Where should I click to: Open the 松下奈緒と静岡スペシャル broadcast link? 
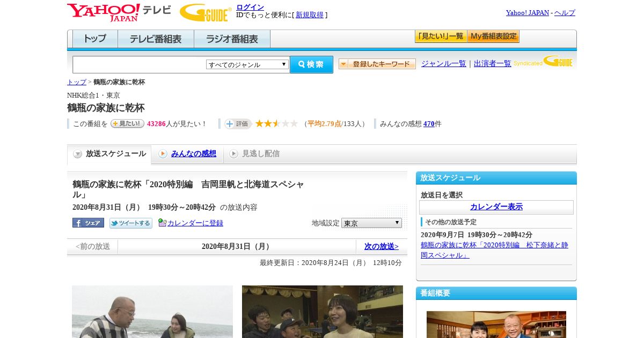[x=494, y=250]
